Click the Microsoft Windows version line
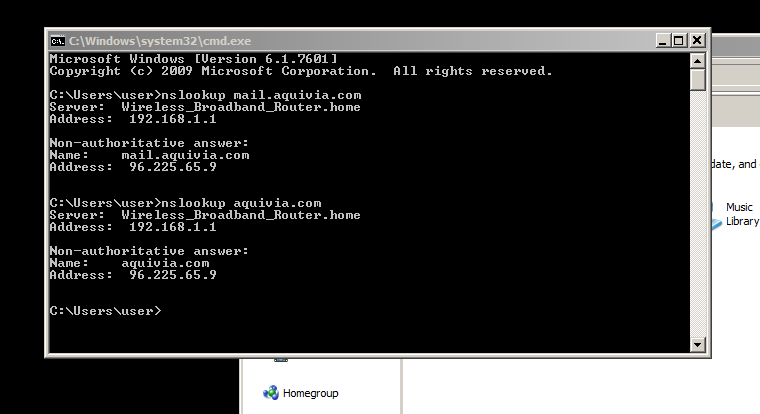This screenshot has height=414, width=760. pyautogui.click(x=193, y=59)
